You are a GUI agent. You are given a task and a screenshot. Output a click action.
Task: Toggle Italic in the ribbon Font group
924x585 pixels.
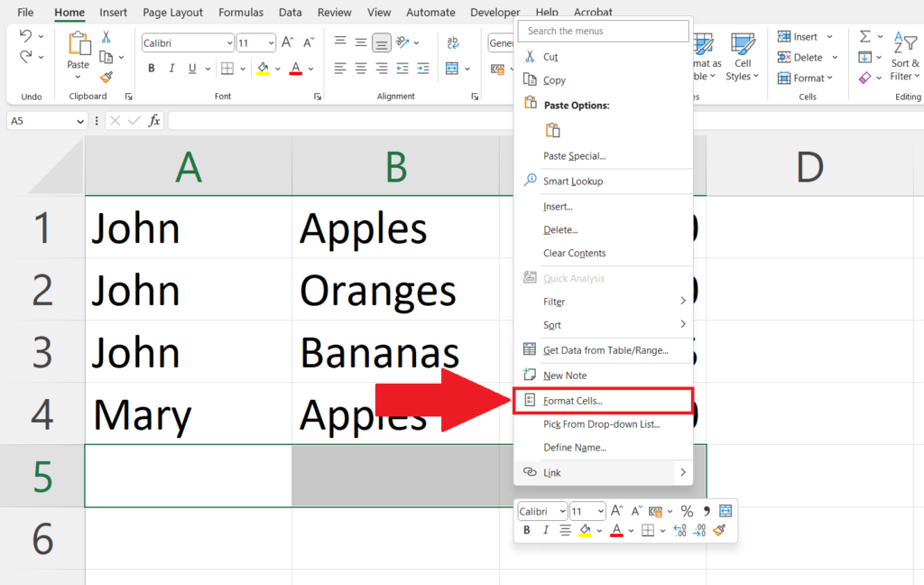pos(171,69)
